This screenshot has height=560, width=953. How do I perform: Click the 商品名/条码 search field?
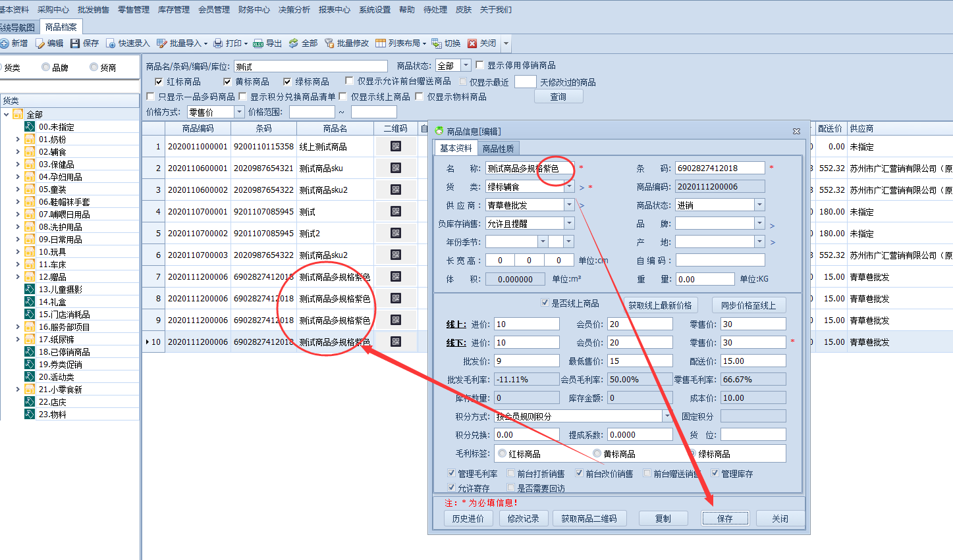coord(310,66)
